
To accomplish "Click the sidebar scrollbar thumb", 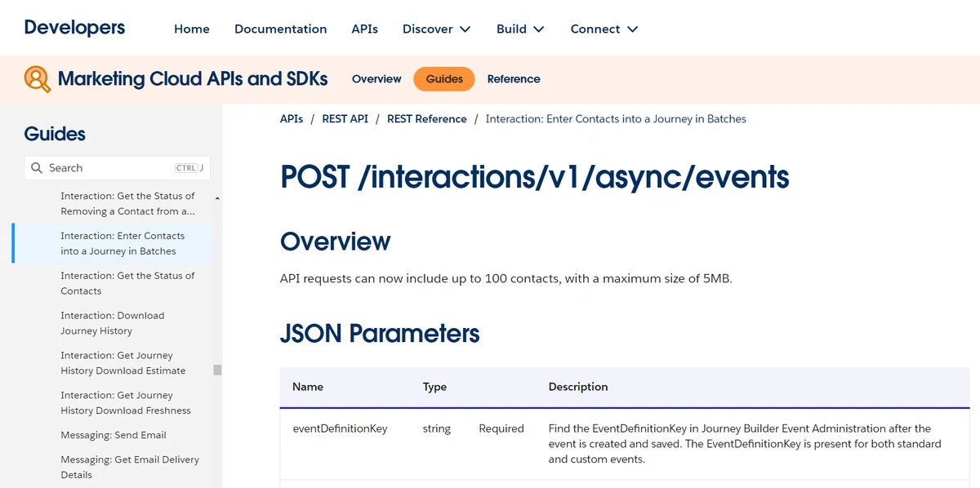I will point(217,370).
